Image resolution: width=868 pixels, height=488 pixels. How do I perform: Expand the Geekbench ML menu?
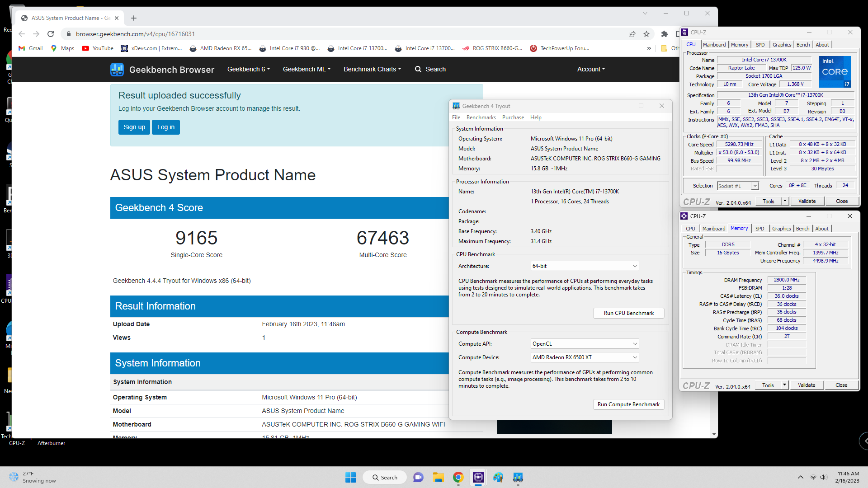307,69
